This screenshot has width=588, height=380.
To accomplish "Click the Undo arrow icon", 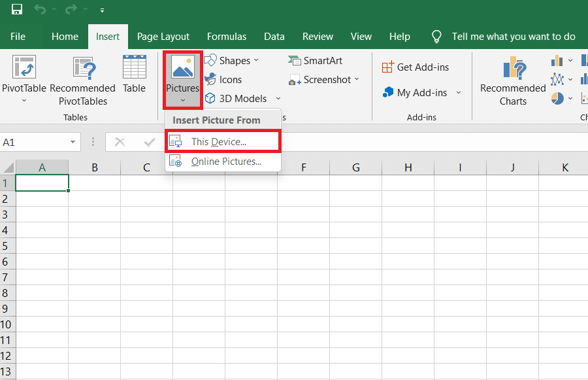I will click(40, 9).
